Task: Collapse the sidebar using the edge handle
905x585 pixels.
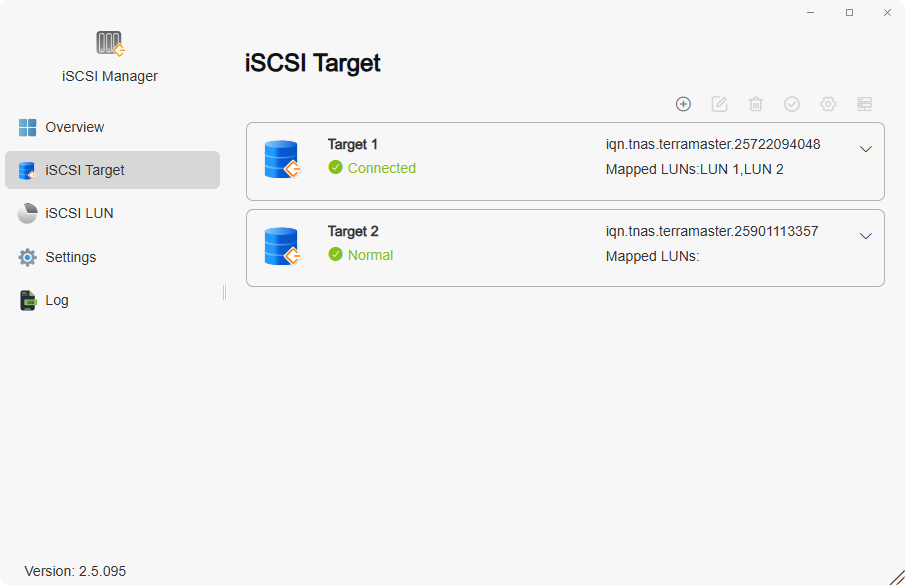Action: pyautogui.click(x=222, y=293)
